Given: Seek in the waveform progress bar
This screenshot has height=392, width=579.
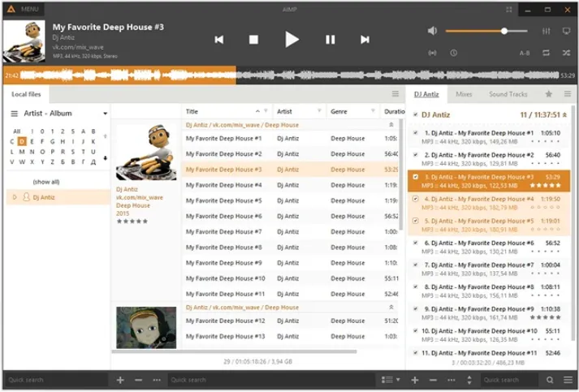Looking at the screenshot, I should click(x=289, y=75).
